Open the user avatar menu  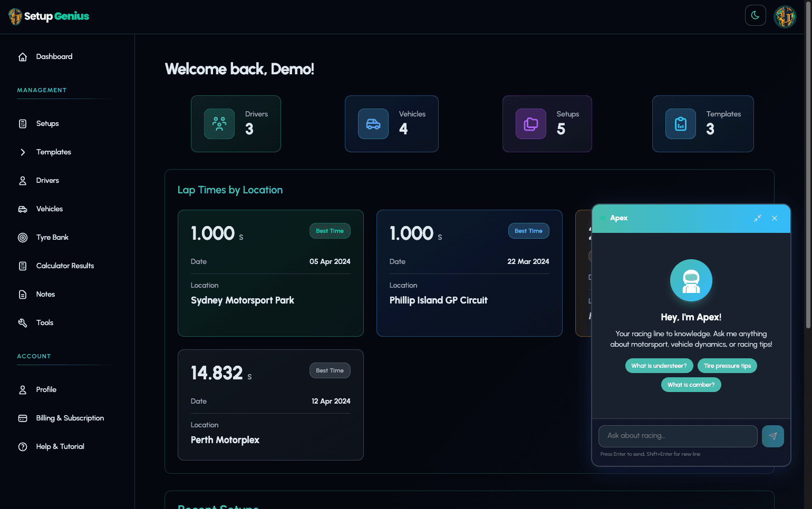coord(785,16)
